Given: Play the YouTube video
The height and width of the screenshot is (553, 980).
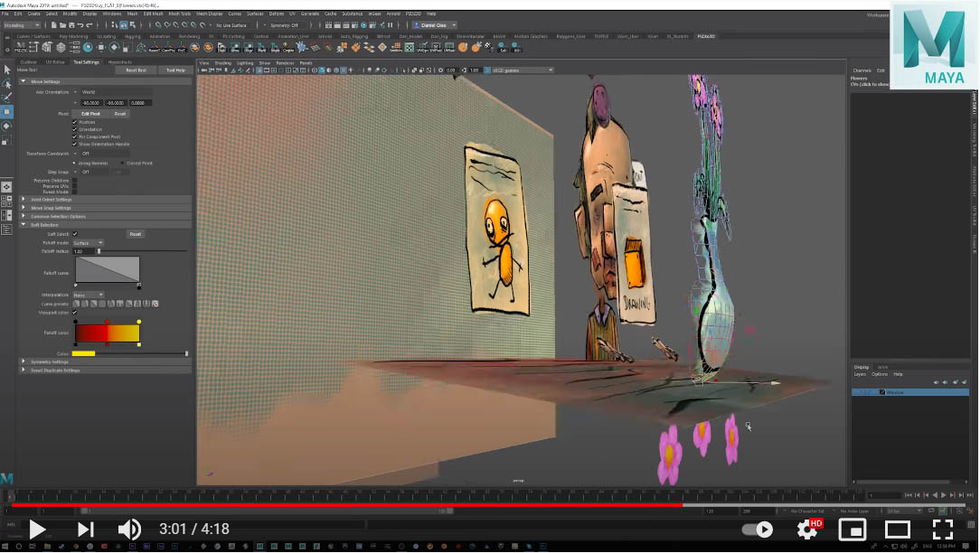Looking at the screenshot, I should tap(37, 530).
